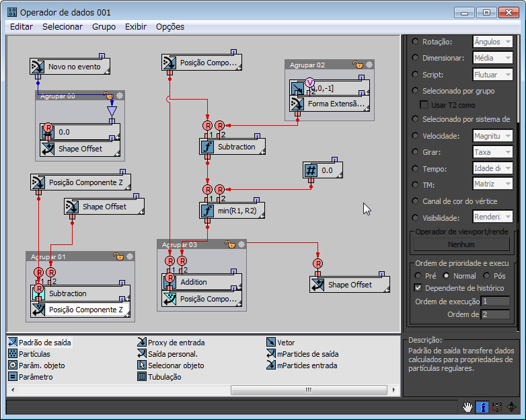The image size is (526, 420).
Task: Click the Ordem de execução input field
Action: pyautogui.click(x=495, y=301)
